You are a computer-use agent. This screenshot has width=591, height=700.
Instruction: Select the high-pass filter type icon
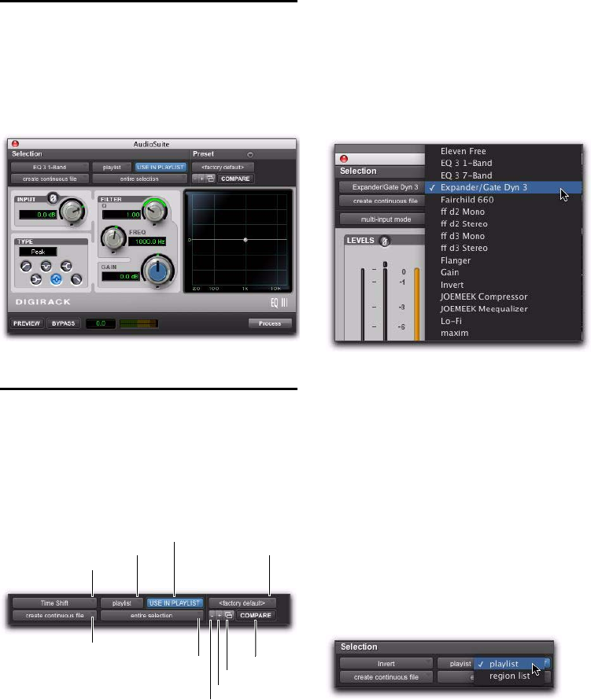point(26,267)
